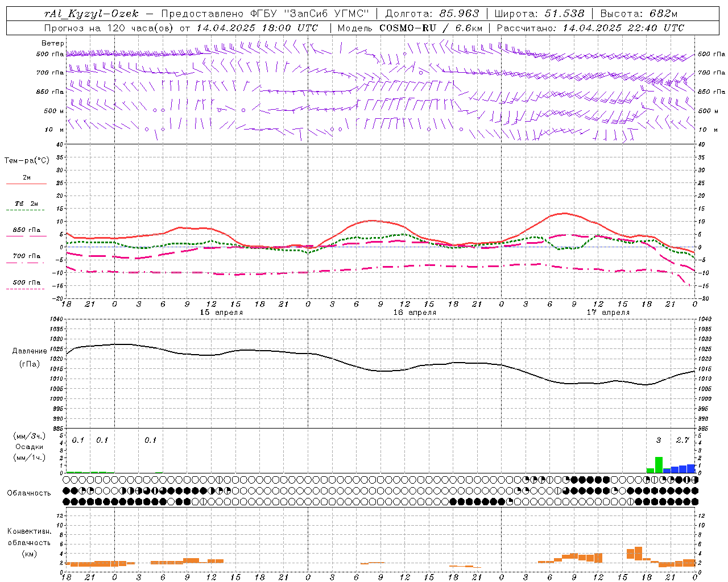Click the precipitation total value 2.7
Image resolution: width=728 pixels, height=582 pixels.
(682, 440)
